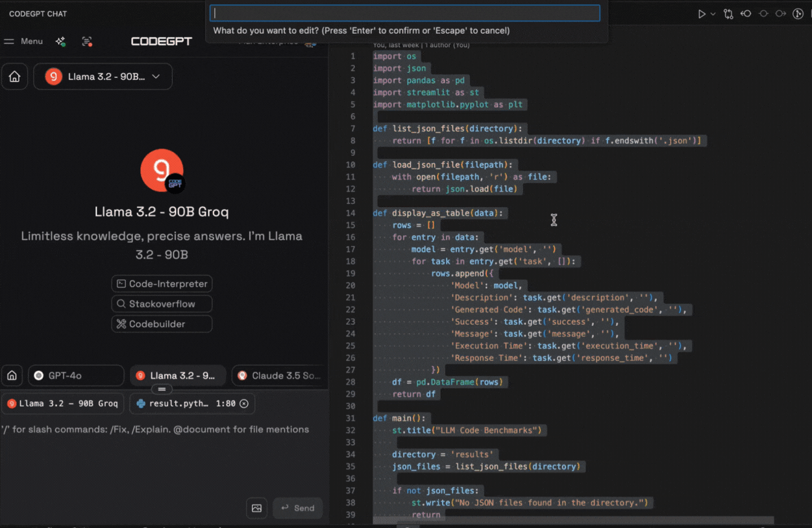Select the Code-Interpreter tool chip
Screen dimensions: 812x528
tap(162, 284)
